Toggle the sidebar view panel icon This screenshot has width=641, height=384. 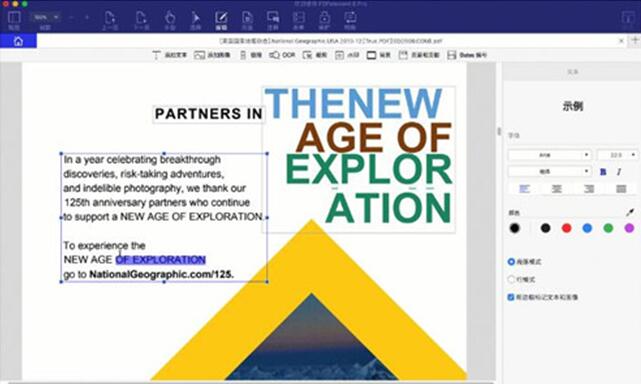tap(14, 18)
